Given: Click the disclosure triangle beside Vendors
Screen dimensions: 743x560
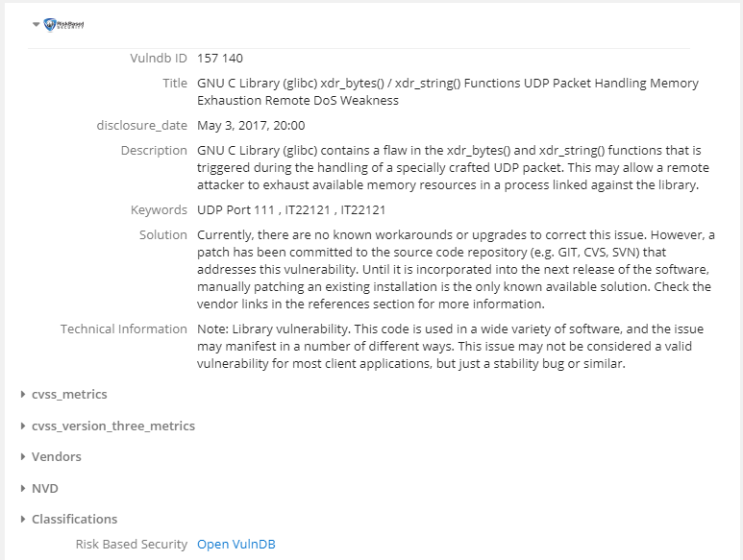Looking at the screenshot, I should (22, 456).
